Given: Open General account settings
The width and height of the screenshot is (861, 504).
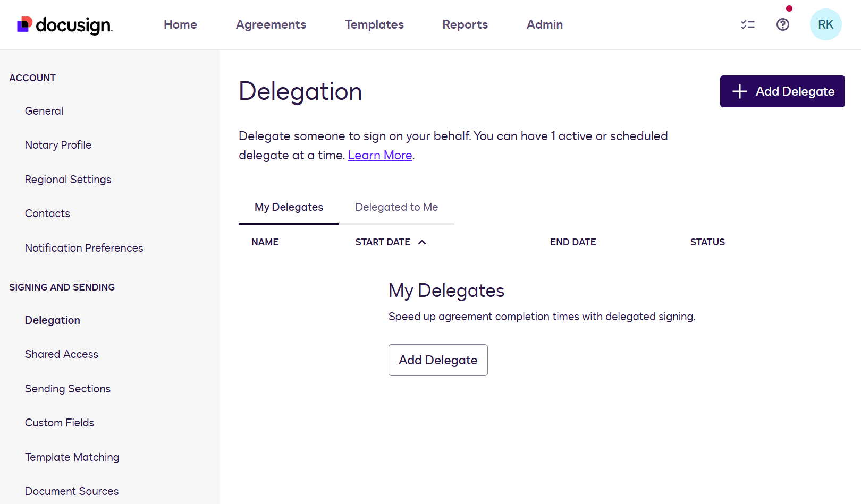Looking at the screenshot, I should tap(44, 111).
